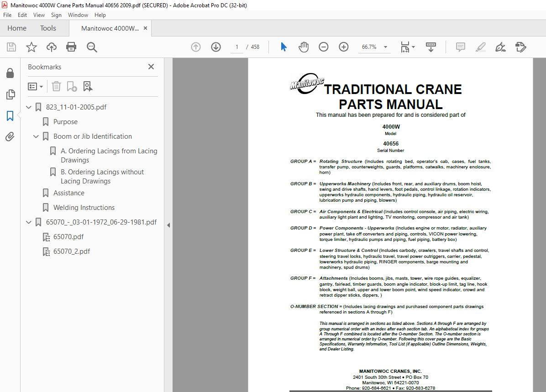546x392 pixels.
Task: Click the 'GROUP A =' label in document
Action: coord(303,162)
